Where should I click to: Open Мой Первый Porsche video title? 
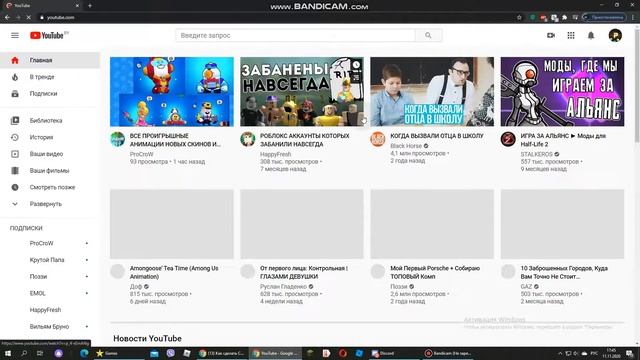(435, 272)
